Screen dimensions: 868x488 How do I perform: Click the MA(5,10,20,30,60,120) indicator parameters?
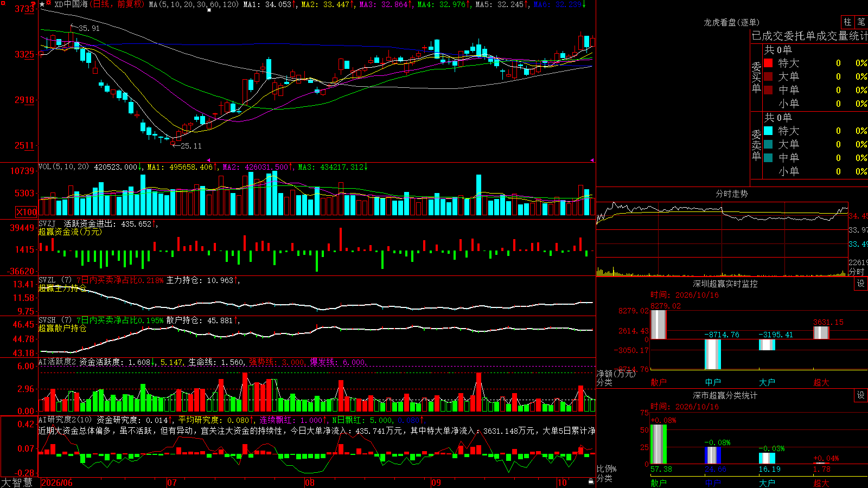pyautogui.click(x=194, y=4)
